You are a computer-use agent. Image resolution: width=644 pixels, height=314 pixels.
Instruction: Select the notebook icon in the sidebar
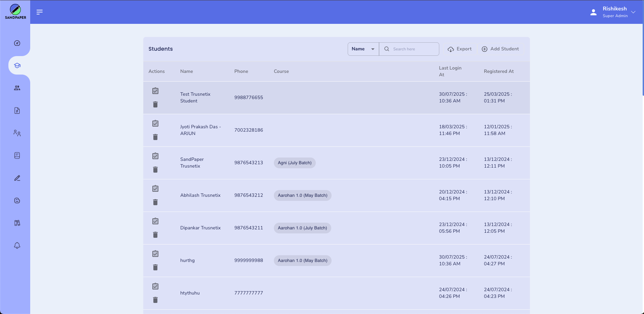click(x=17, y=155)
